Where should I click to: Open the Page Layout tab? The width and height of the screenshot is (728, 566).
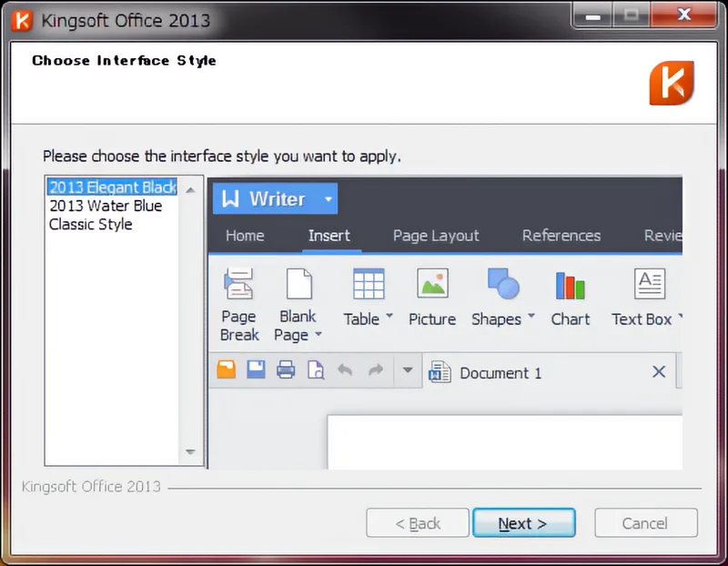click(436, 236)
